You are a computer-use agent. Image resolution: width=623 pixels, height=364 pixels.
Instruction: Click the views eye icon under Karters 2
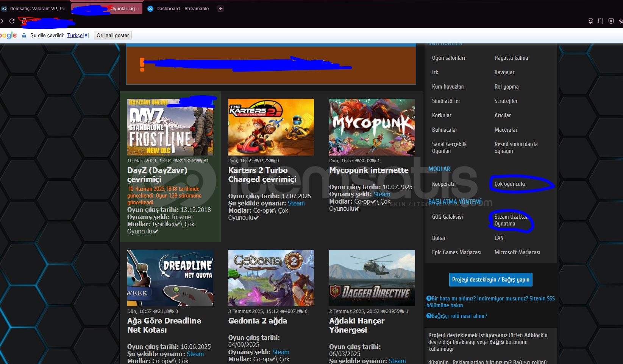click(256, 161)
